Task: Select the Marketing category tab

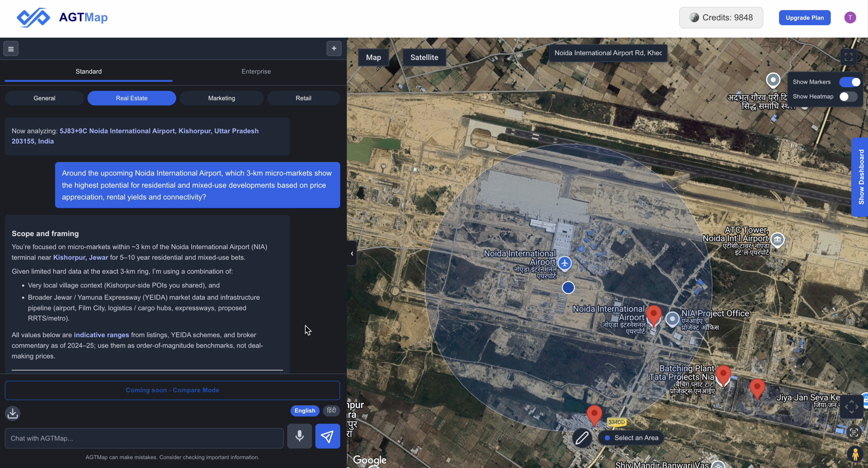Action: point(221,98)
